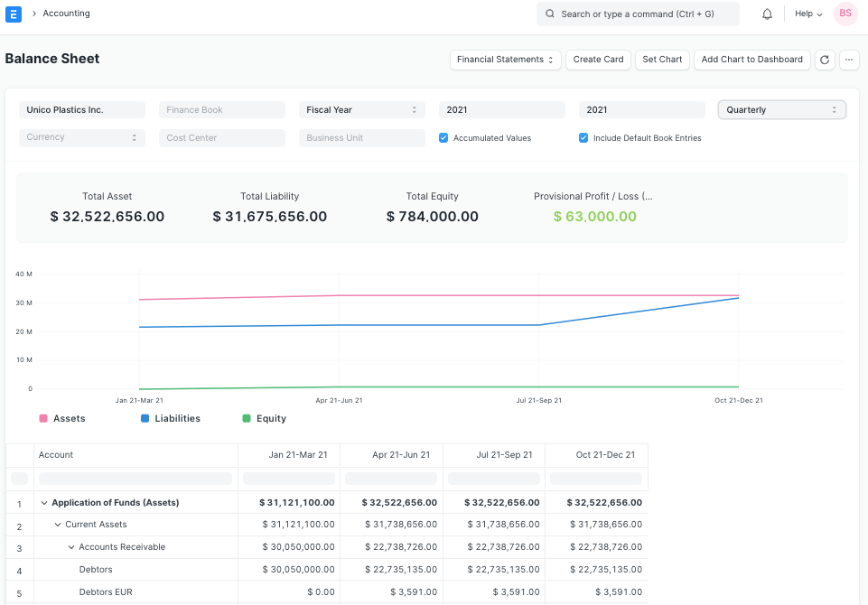The height and width of the screenshot is (605, 868).
Task: Collapse the Application of Funds (Assets) row
Action: click(x=43, y=502)
